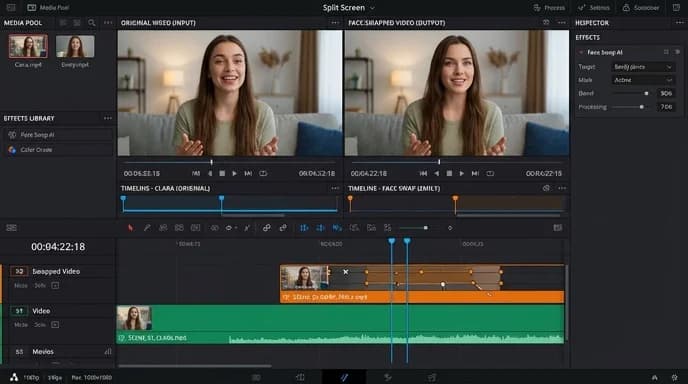
Task: Adjust the Blend slider in Inspector
Action: (x=646, y=93)
